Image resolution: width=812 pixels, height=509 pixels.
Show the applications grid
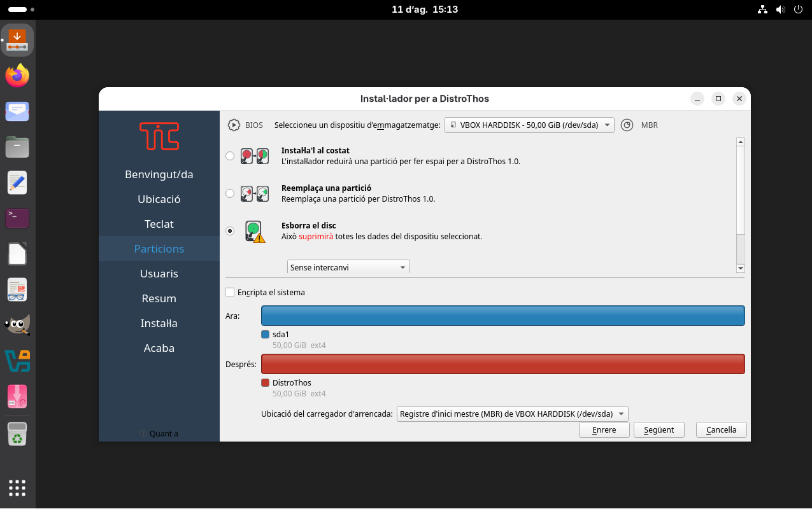pyautogui.click(x=17, y=488)
